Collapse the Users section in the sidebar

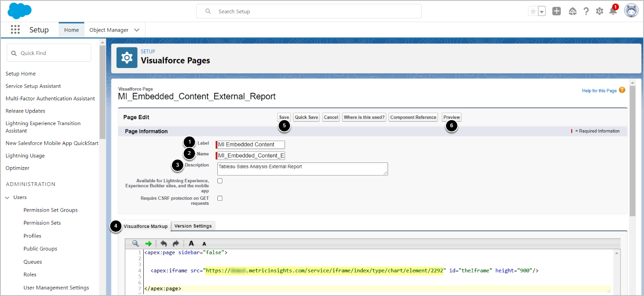8,197
